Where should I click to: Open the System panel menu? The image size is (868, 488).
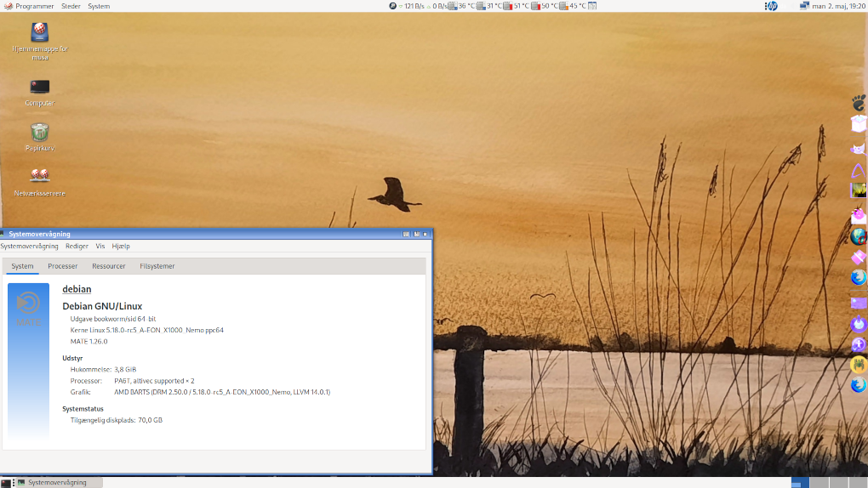tap(99, 6)
